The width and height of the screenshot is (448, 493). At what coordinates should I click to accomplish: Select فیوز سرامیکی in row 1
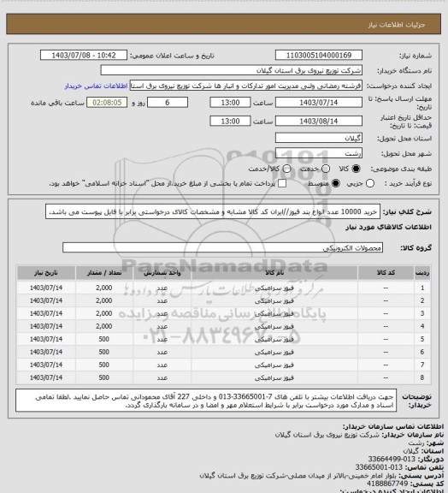tap(274, 288)
